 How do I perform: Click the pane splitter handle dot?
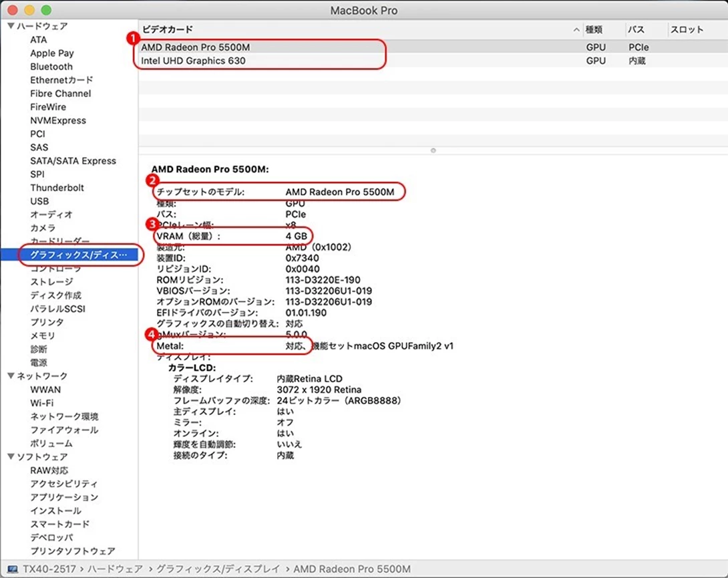click(x=433, y=150)
